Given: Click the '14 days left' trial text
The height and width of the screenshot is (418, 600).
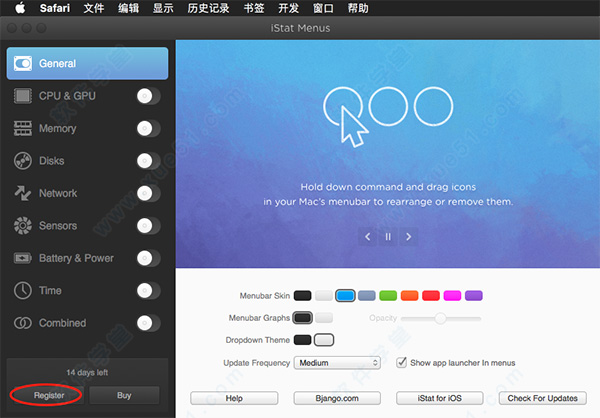Looking at the screenshot, I should point(87,372).
